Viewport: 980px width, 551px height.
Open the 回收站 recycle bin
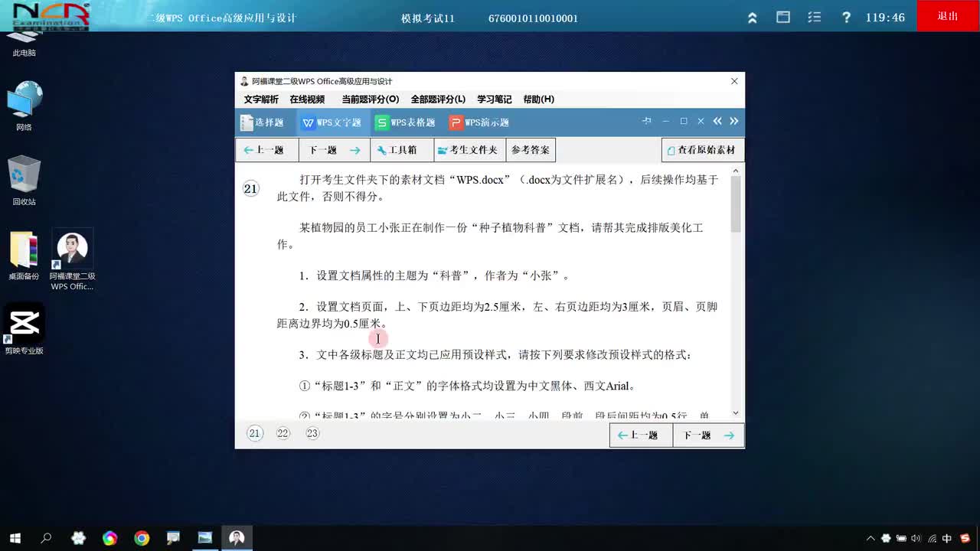(24, 181)
